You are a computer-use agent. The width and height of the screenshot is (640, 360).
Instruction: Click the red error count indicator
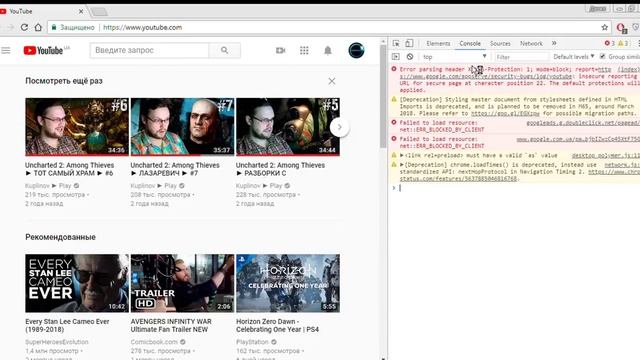tap(609, 43)
